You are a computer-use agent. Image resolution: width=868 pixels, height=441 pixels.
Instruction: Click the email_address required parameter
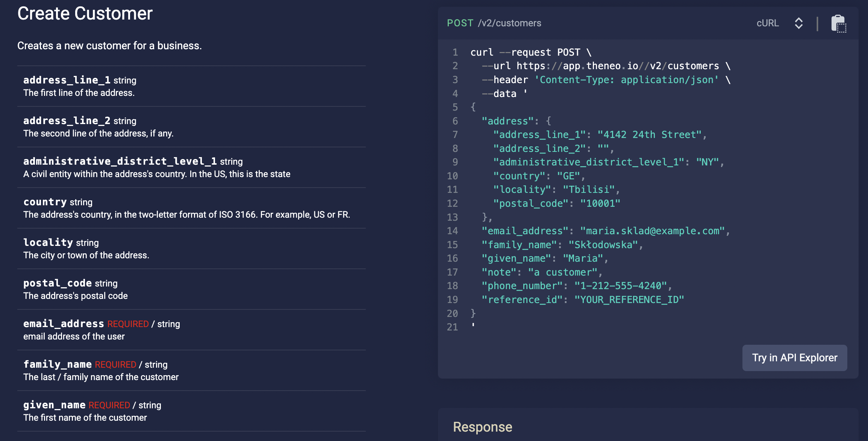[x=64, y=324]
